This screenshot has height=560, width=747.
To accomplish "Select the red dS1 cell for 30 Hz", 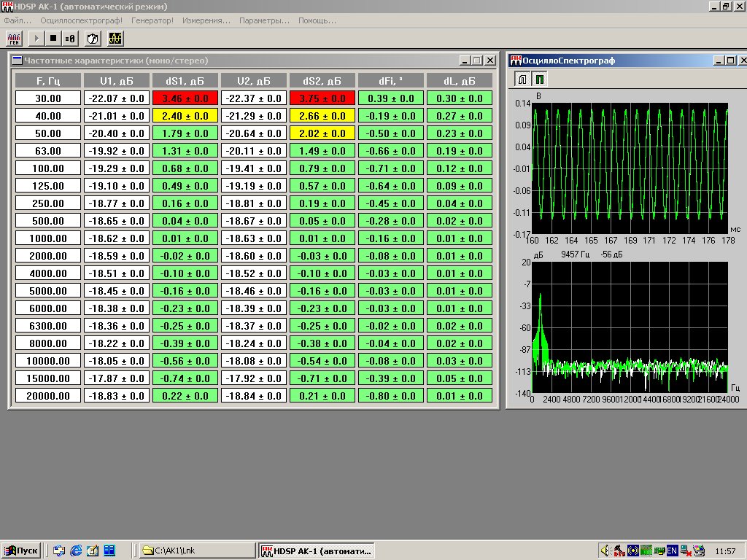I will [x=185, y=98].
